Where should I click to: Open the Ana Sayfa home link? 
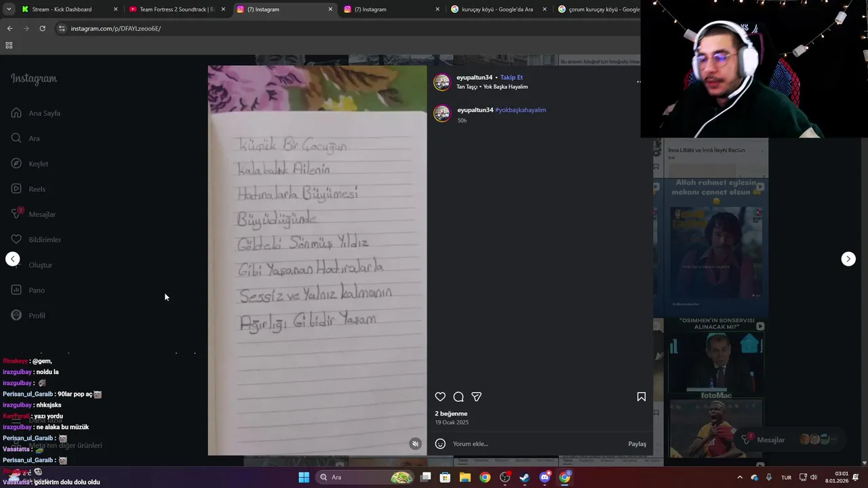(36, 113)
